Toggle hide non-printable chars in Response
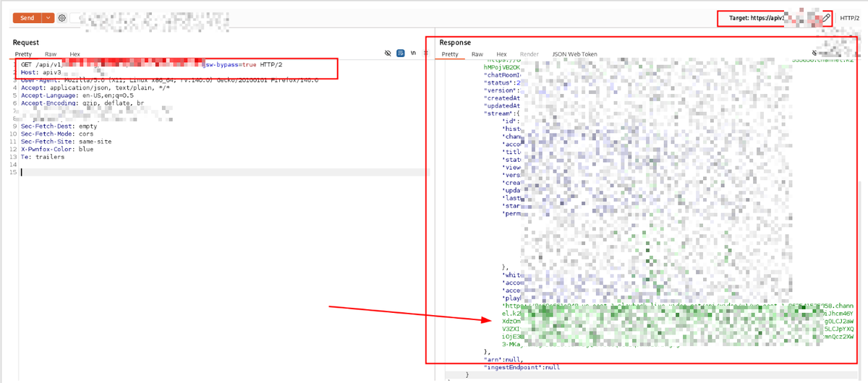The width and height of the screenshot is (868, 383). pyautogui.click(x=814, y=53)
